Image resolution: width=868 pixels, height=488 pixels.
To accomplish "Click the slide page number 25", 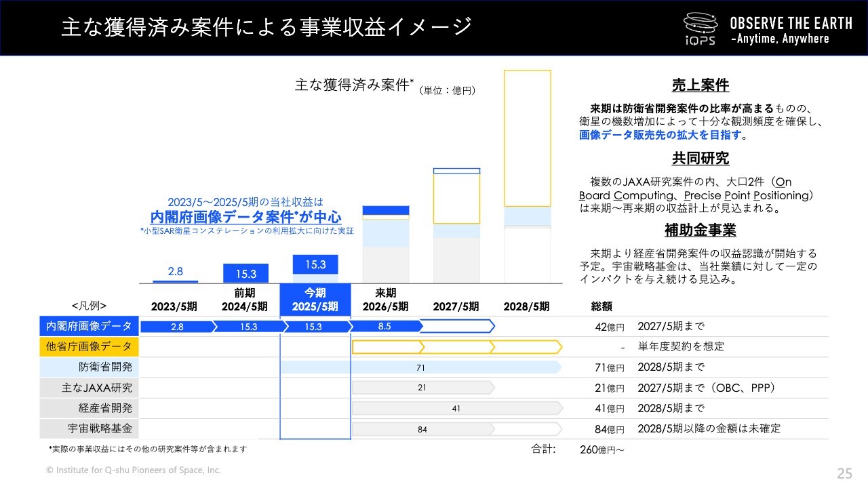I will point(844,472).
